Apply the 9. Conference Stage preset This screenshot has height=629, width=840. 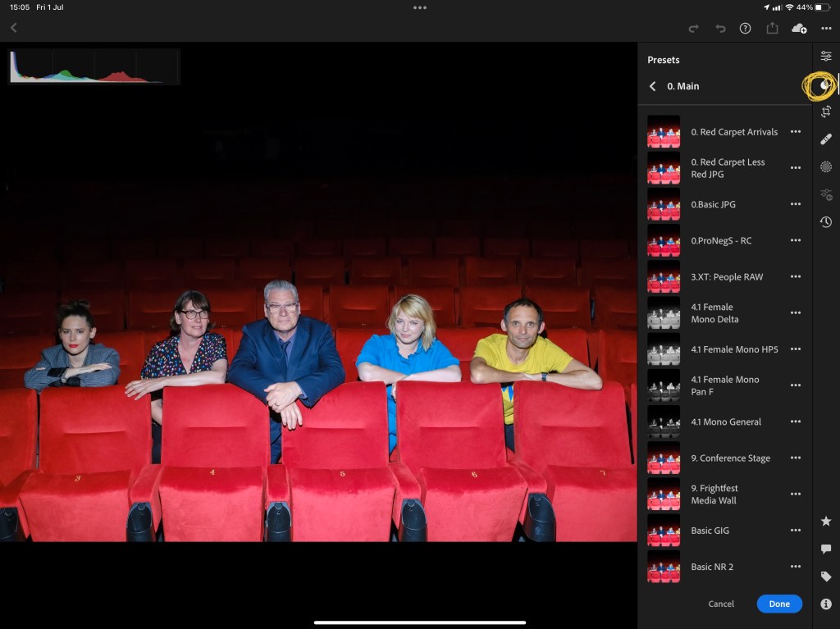[x=730, y=458]
